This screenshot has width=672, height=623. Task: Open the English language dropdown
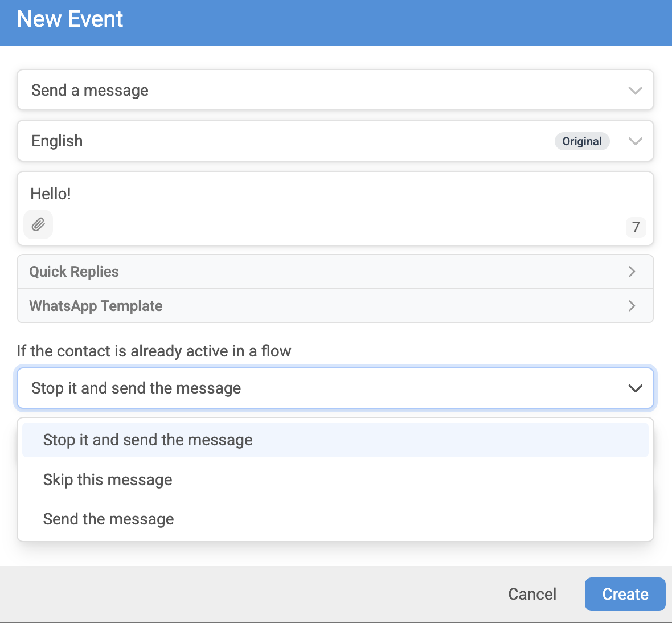coord(335,141)
